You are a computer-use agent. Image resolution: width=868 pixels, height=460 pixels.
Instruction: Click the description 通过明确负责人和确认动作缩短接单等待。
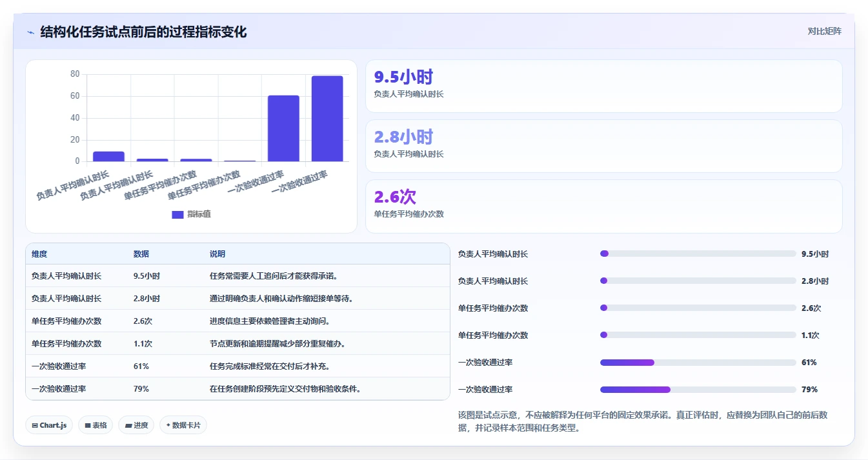pyautogui.click(x=282, y=299)
